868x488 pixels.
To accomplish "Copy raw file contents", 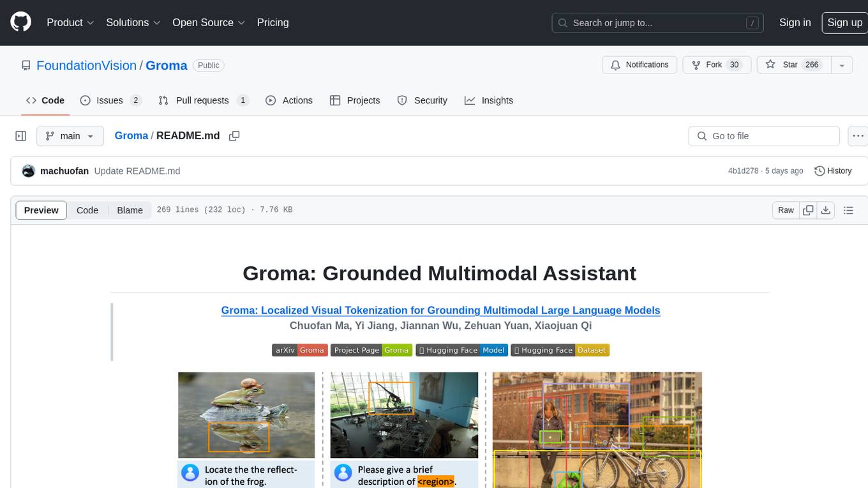I will pos(808,210).
